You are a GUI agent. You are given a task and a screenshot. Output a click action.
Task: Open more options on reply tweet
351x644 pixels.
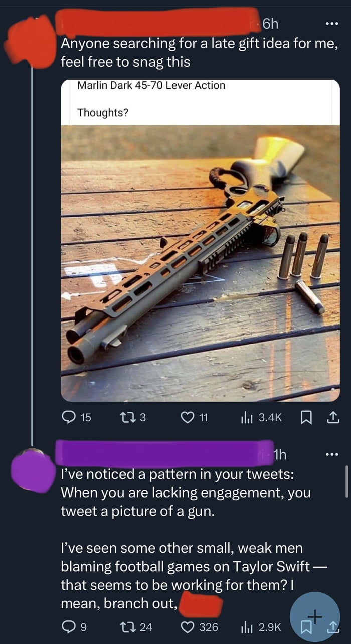coord(331,455)
